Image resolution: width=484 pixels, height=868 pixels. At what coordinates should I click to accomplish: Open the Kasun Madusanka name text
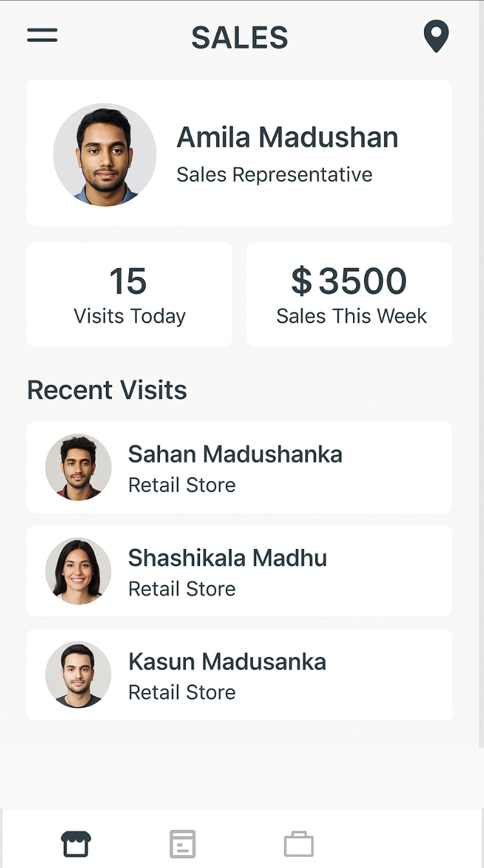(227, 661)
